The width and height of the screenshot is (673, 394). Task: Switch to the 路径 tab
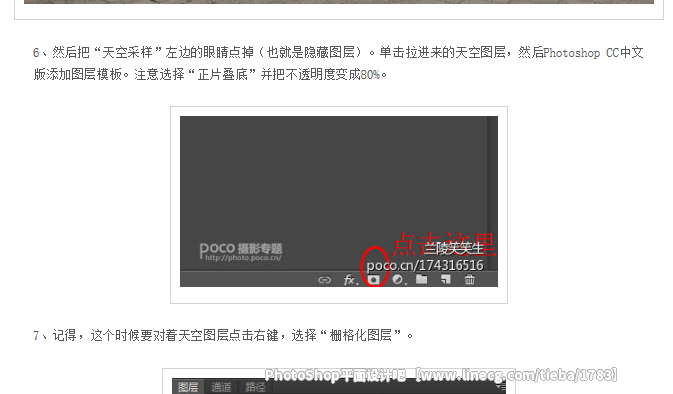coord(255,387)
